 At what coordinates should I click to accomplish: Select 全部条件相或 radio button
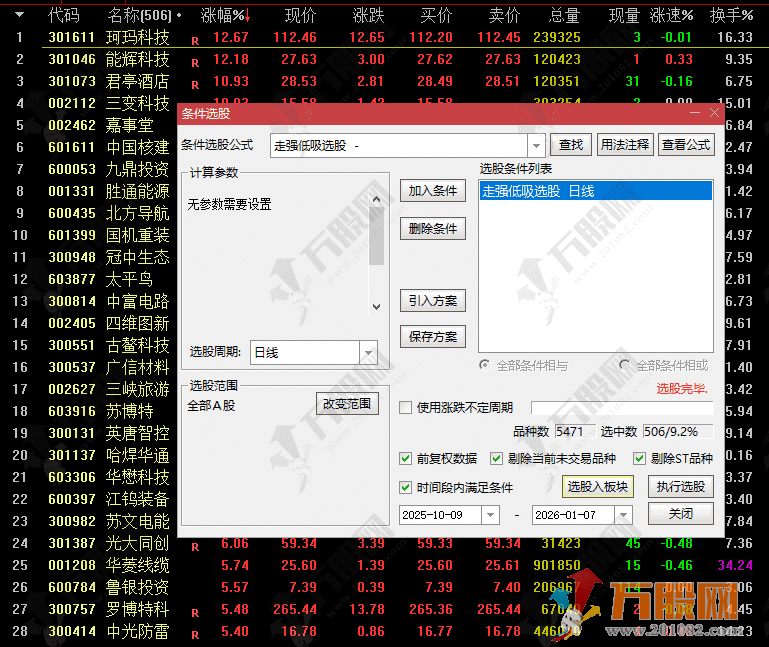point(624,365)
